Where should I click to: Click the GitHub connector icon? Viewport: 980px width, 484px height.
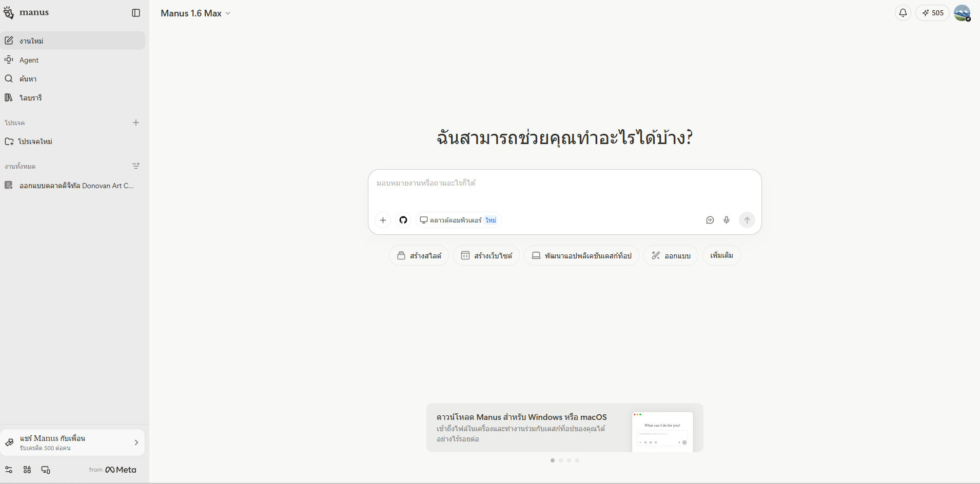point(403,220)
